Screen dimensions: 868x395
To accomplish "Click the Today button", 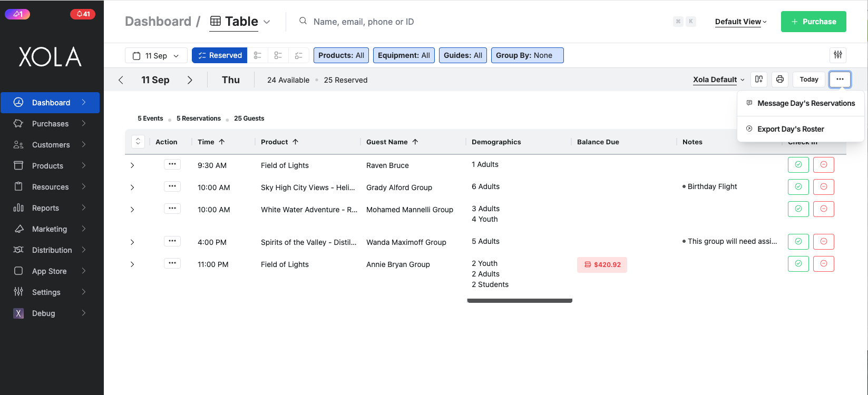I will click(x=809, y=80).
